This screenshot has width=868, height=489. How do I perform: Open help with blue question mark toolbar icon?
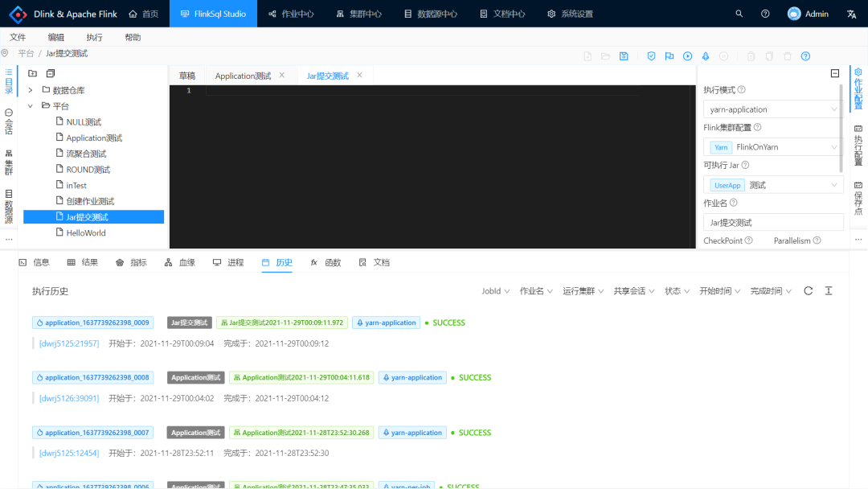[805, 56]
